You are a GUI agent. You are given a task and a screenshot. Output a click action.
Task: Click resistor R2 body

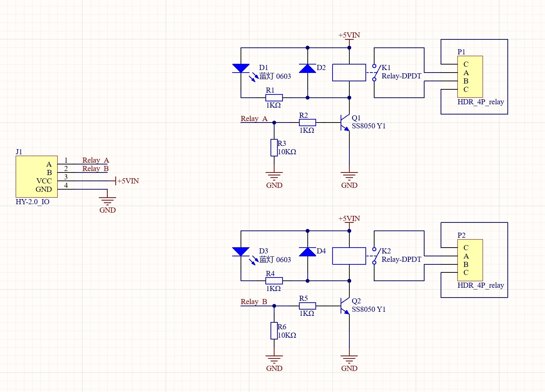coord(307,123)
